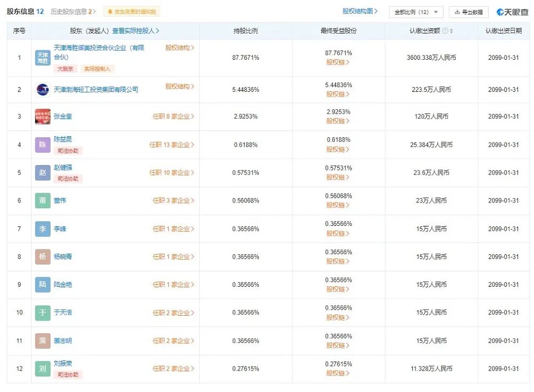The height and width of the screenshot is (392, 534).
Task: Expand 任职 10 家企业 for 赵健强
Action: pos(171,173)
